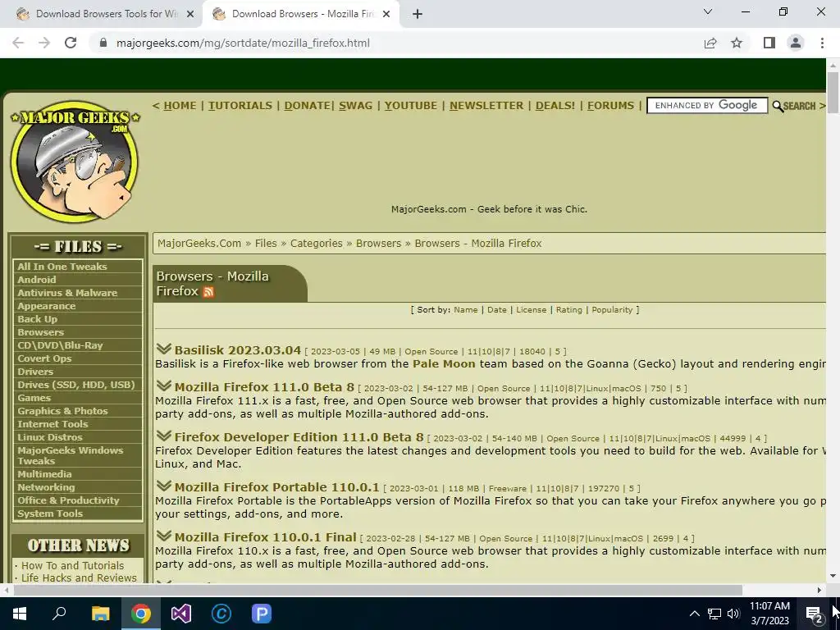The height and width of the screenshot is (630, 840).
Task: Close the Download Browsers Tools tab
Action: point(190,14)
